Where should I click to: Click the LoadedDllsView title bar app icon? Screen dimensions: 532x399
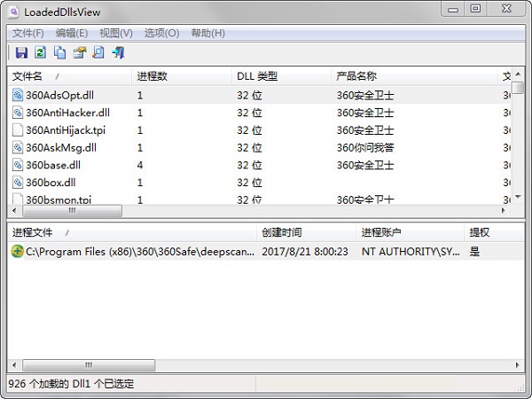(14, 12)
